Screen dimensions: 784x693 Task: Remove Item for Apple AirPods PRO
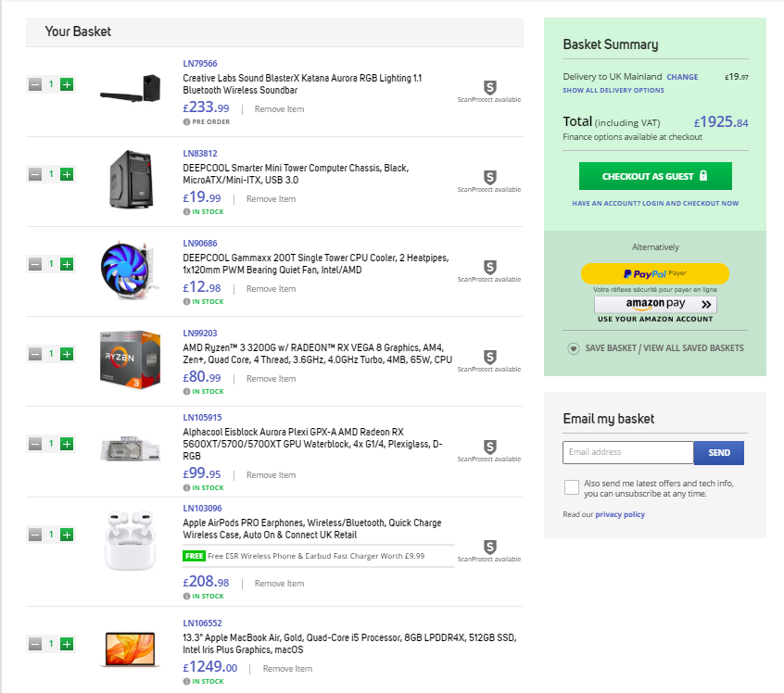pos(279,584)
